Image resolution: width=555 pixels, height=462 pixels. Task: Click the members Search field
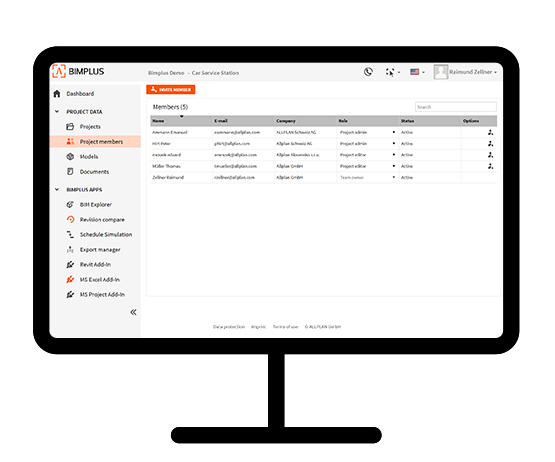[456, 107]
